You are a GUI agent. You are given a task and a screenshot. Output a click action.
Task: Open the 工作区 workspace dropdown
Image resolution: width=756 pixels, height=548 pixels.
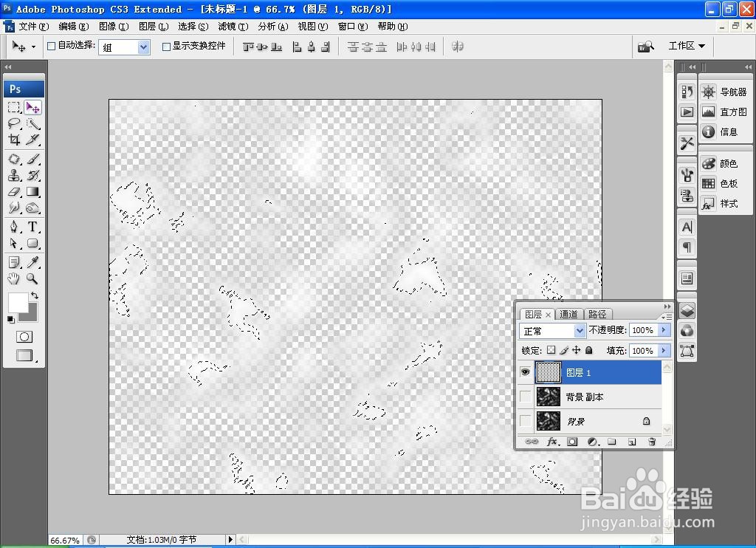tap(687, 46)
